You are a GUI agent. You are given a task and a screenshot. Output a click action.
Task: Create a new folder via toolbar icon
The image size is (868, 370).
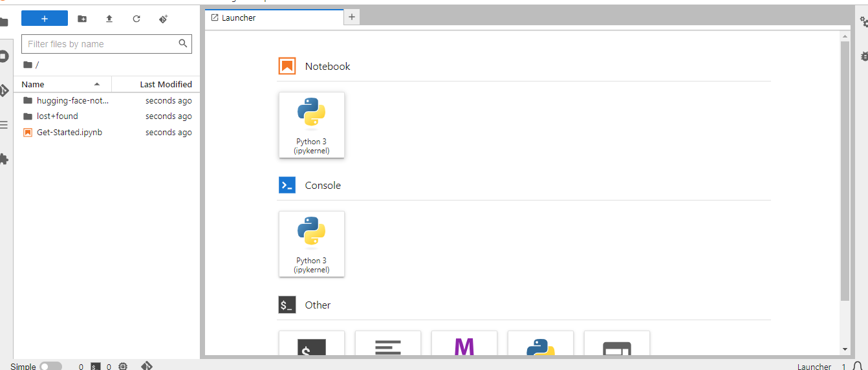(x=82, y=19)
